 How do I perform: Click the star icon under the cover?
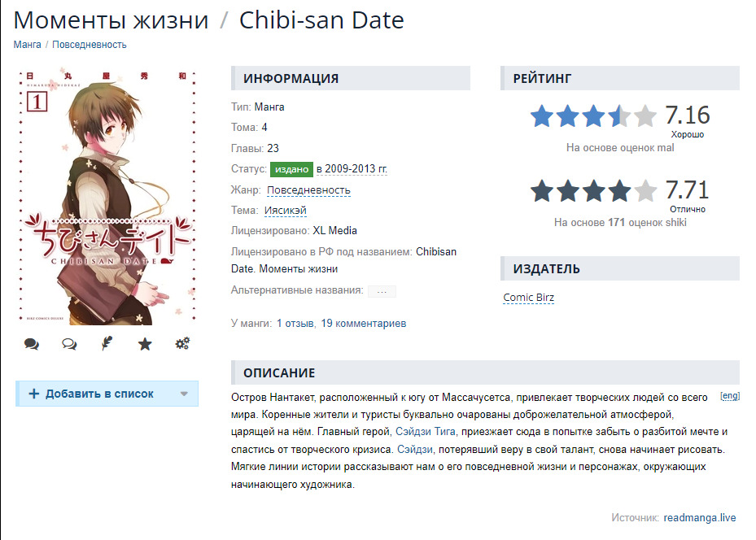(145, 344)
